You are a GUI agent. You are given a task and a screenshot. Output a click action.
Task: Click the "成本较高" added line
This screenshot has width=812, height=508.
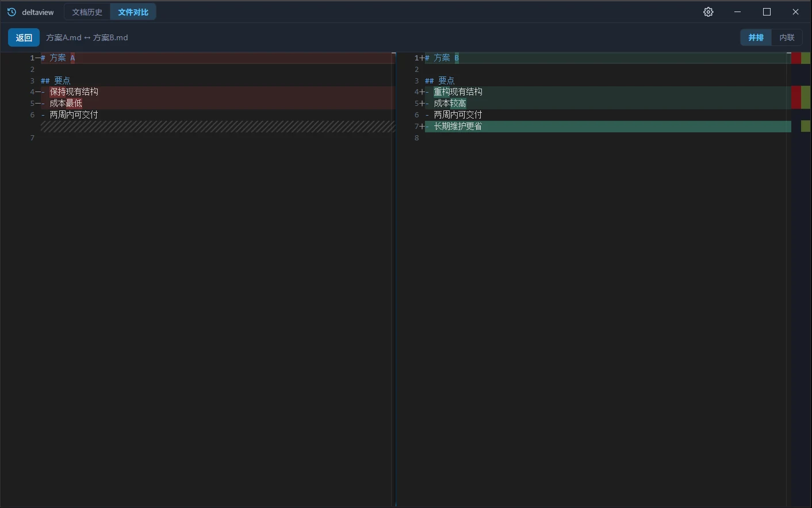coord(608,104)
